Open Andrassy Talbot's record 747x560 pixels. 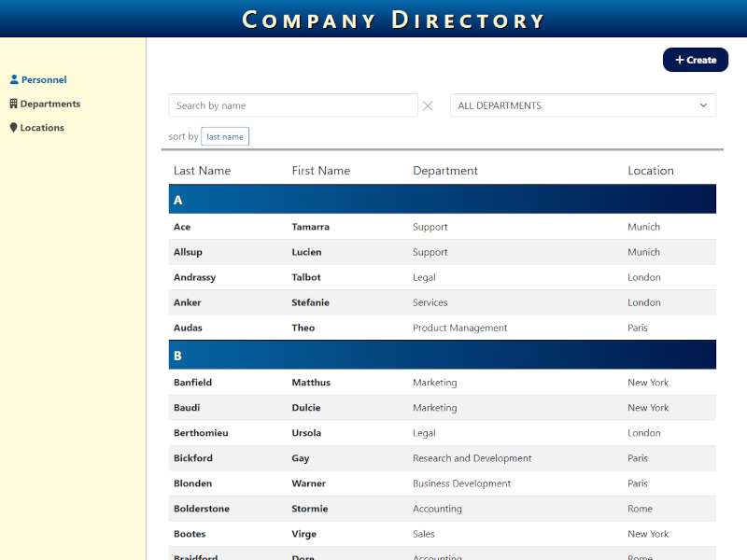(x=442, y=277)
